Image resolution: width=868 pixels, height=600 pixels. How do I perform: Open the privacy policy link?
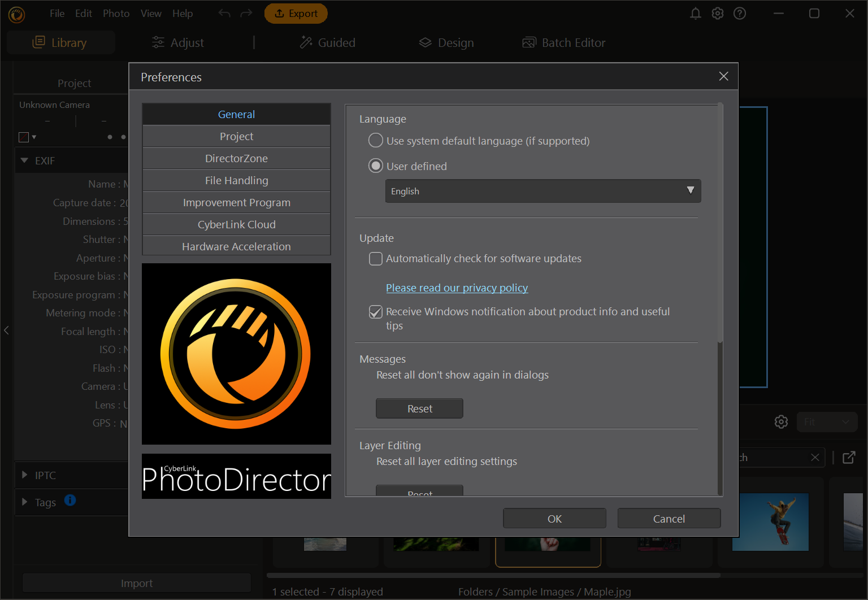tap(457, 288)
